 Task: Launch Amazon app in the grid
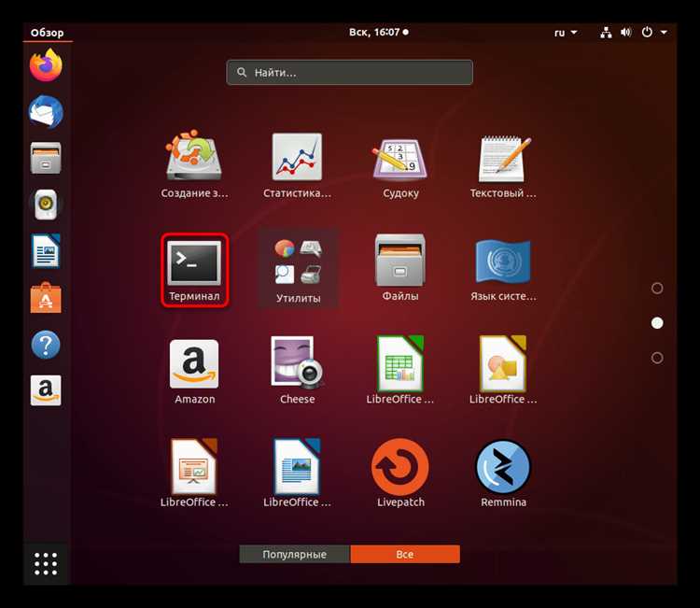tap(194, 371)
